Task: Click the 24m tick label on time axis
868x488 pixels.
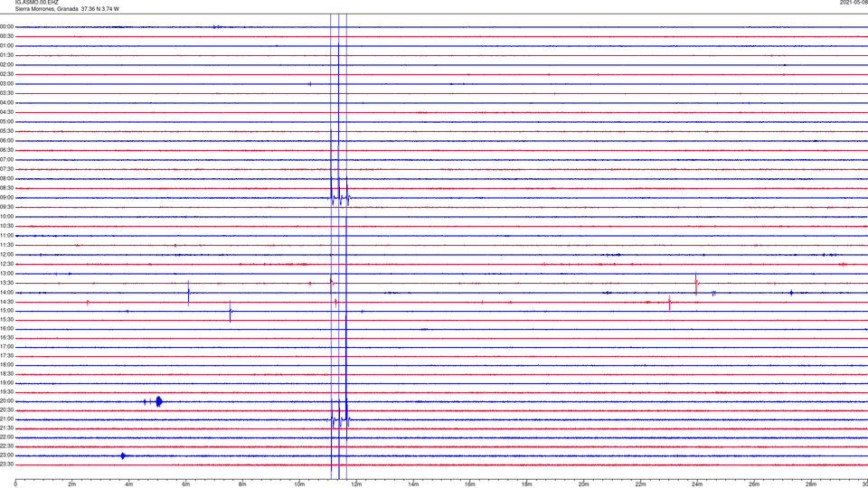Action: pyautogui.click(x=697, y=484)
